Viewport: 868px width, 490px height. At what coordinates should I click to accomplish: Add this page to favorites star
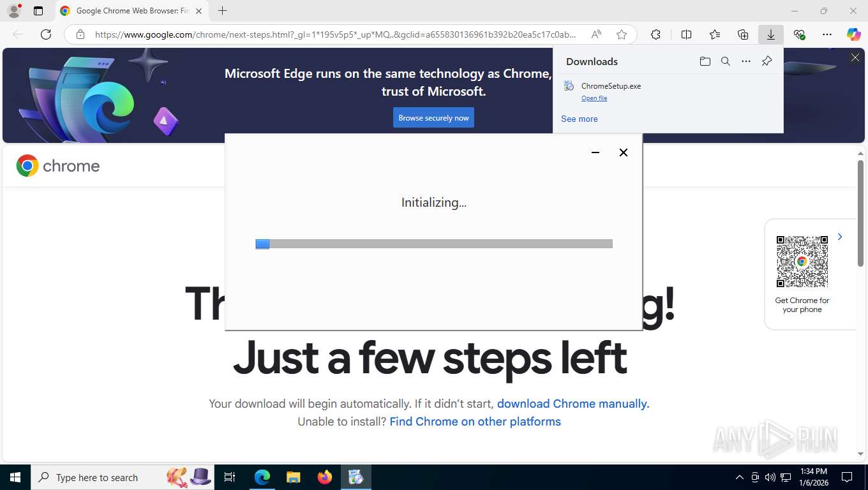point(622,34)
